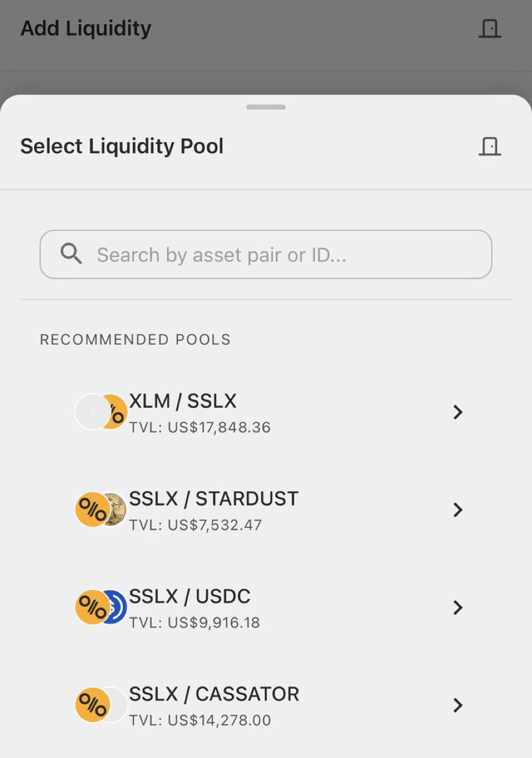Grab the sheet drag handle bar
Viewport: 532px width, 758px height.
(x=266, y=107)
